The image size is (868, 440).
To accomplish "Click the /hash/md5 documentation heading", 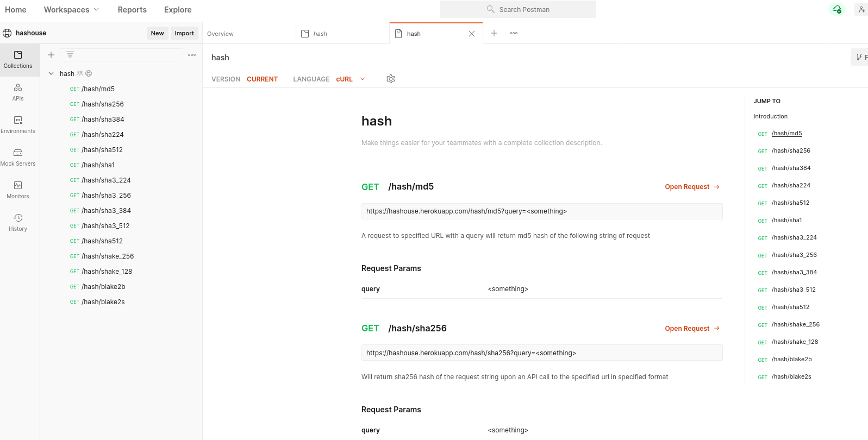I will point(411,187).
